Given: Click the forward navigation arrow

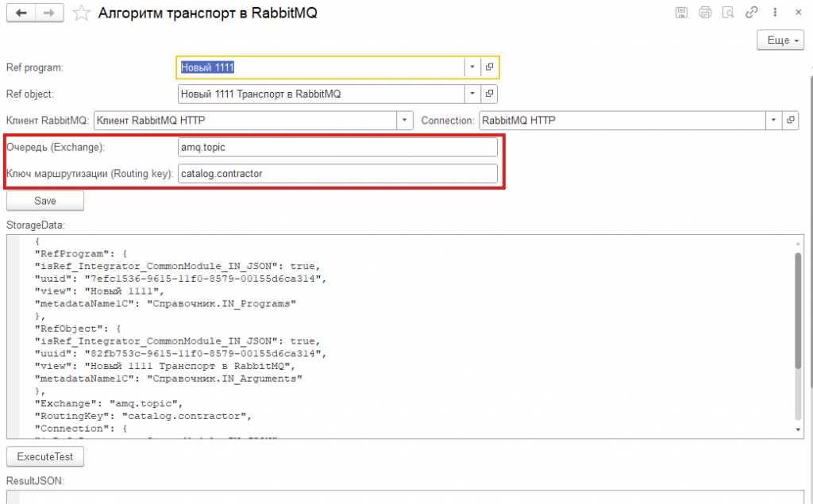Looking at the screenshot, I should tap(49, 13).
